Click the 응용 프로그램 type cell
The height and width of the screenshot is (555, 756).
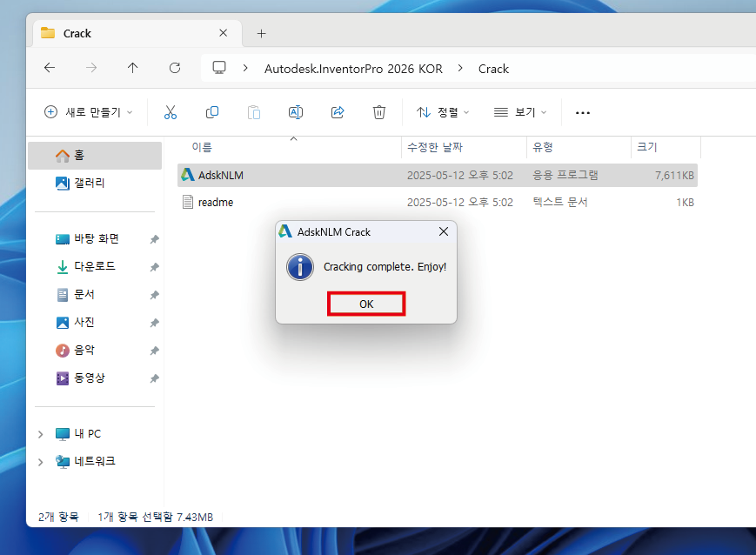pos(565,175)
